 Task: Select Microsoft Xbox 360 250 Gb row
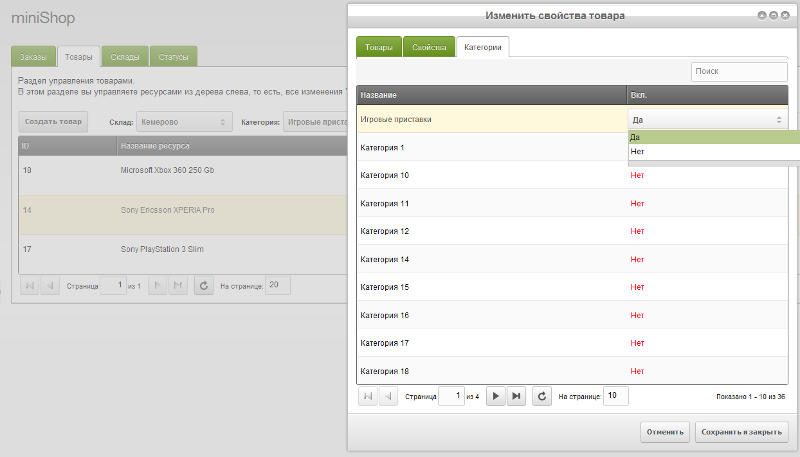[x=183, y=175]
